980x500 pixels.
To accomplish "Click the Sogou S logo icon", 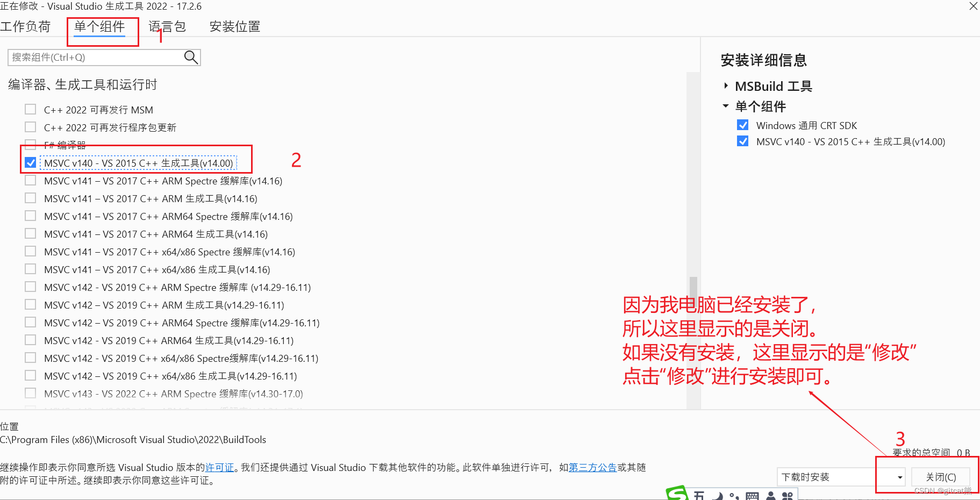I will [x=676, y=494].
